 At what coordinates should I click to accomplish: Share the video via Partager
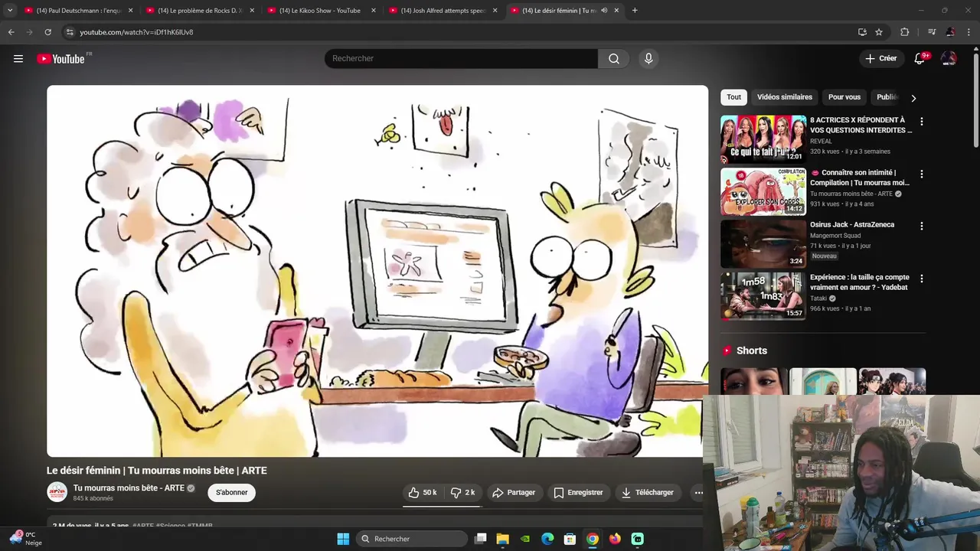pyautogui.click(x=514, y=493)
